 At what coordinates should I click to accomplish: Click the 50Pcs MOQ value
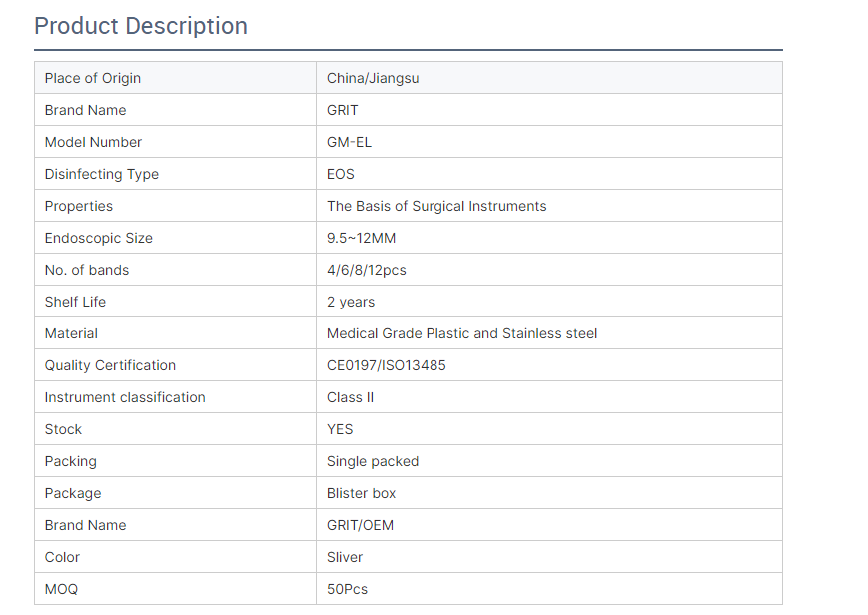[x=347, y=589]
